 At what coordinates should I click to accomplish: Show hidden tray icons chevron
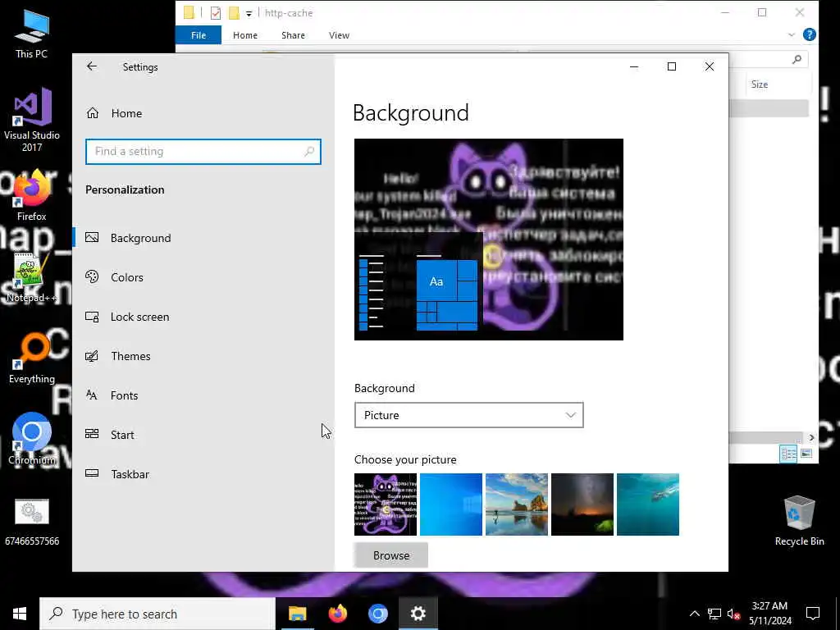694,614
